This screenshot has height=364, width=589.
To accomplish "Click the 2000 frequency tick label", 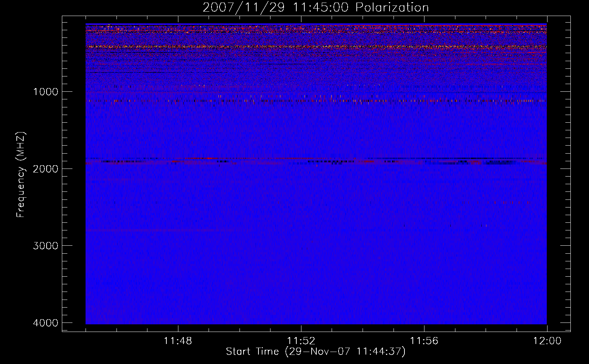I will pyautogui.click(x=46, y=169).
